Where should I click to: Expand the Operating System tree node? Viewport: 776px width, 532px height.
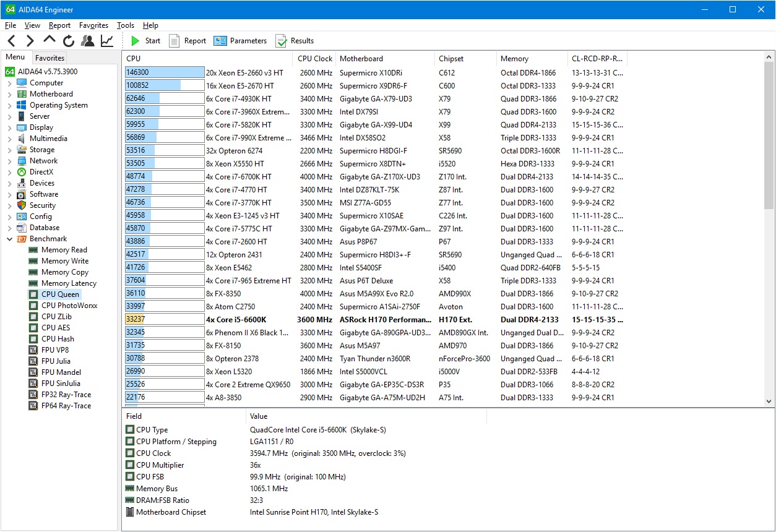click(x=9, y=105)
